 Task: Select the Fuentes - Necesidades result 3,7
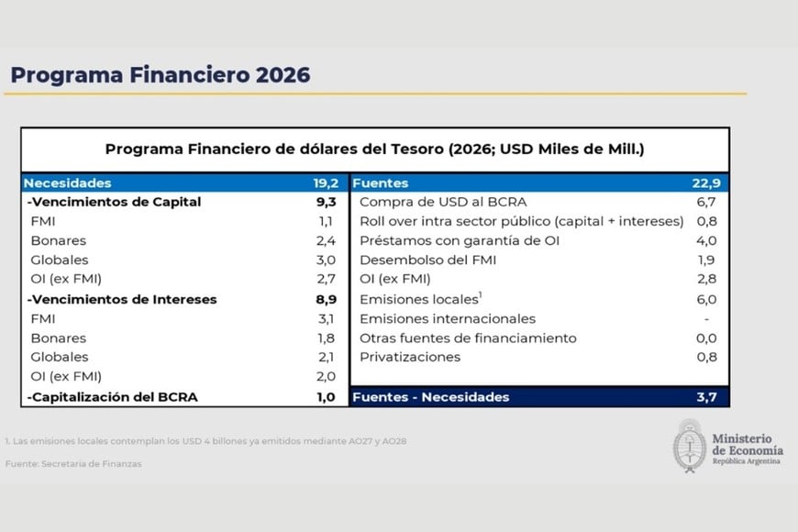coord(706,397)
